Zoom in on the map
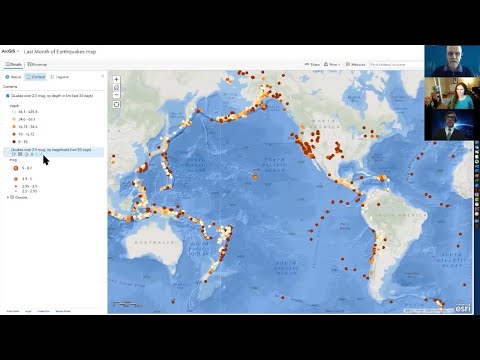The width and height of the screenshot is (480, 360). 116,79
